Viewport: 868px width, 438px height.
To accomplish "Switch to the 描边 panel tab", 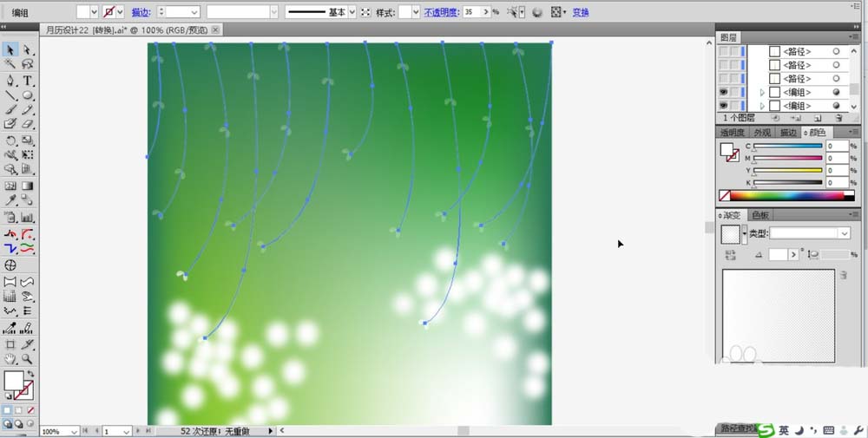I will [x=788, y=133].
